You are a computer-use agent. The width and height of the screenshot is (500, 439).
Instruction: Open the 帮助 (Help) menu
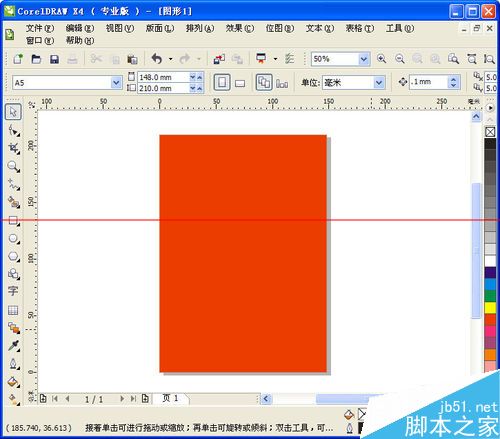tap(80, 41)
